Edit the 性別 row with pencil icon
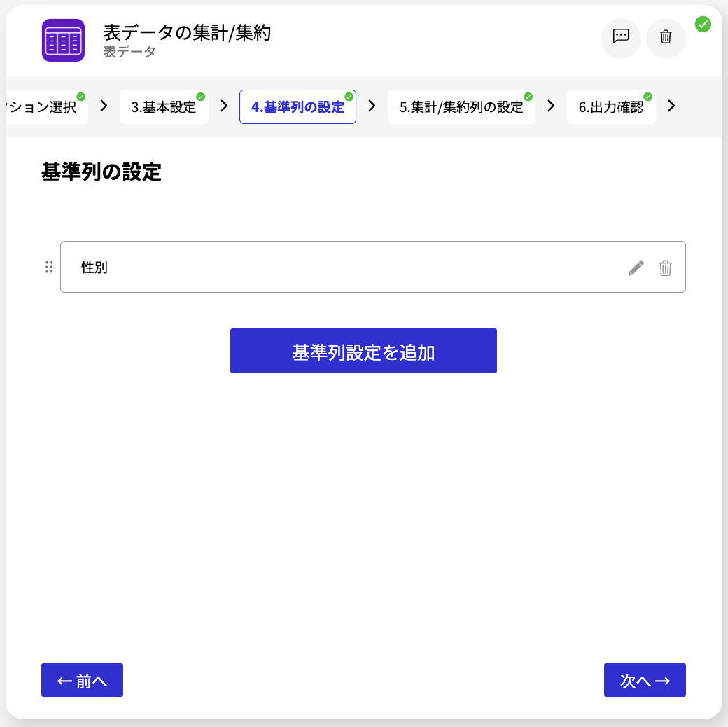The width and height of the screenshot is (728, 727). pyautogui.click(x=636, y=268)
